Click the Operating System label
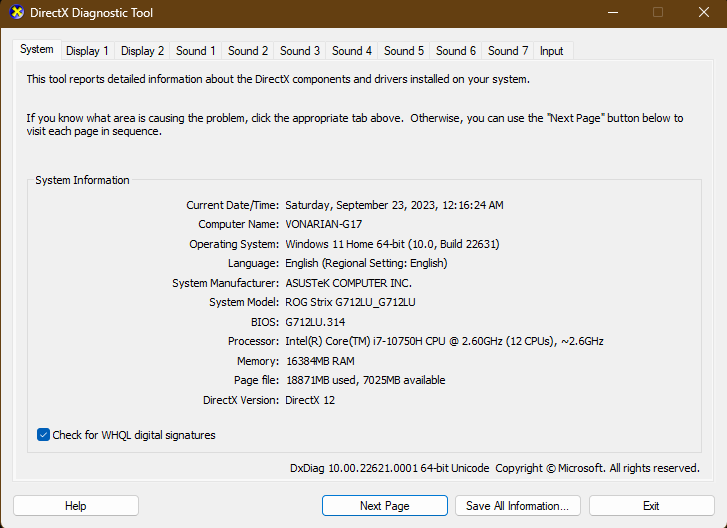The image size is (727, 528). tap(234, 244)
